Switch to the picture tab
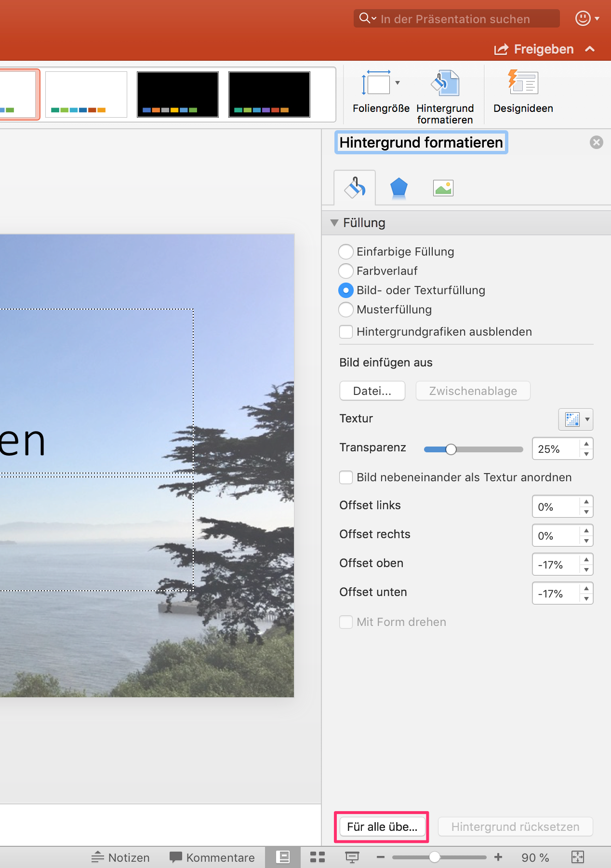Screen dimensions: 611x868 (x=443, y=188)
